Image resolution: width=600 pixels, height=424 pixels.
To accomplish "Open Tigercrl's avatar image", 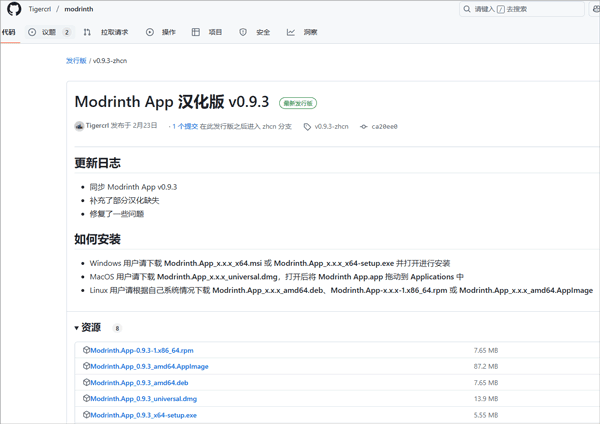I will click(x=79, y=126).
